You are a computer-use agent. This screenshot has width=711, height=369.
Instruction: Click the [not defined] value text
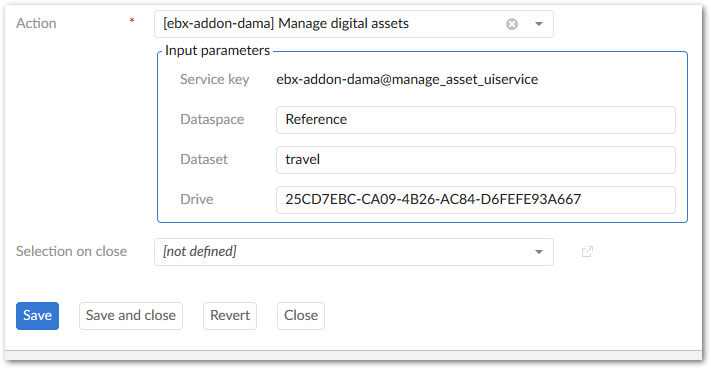200,251
